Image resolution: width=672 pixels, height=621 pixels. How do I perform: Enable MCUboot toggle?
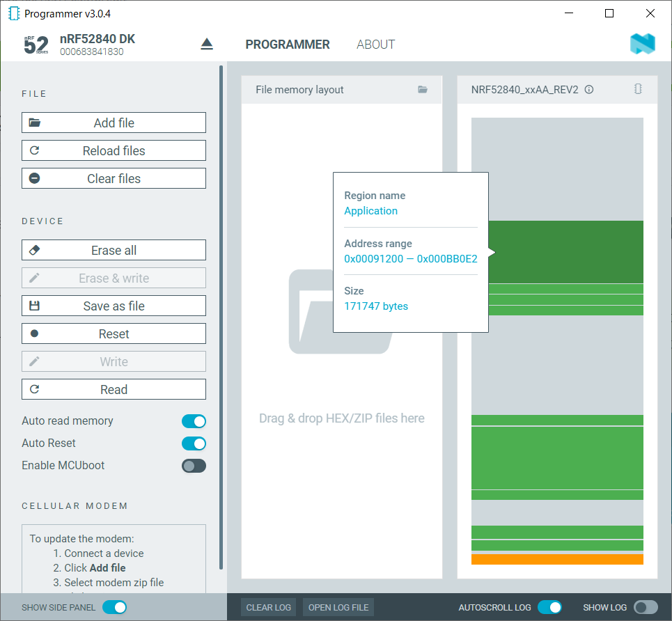click(x=194, y=466)
